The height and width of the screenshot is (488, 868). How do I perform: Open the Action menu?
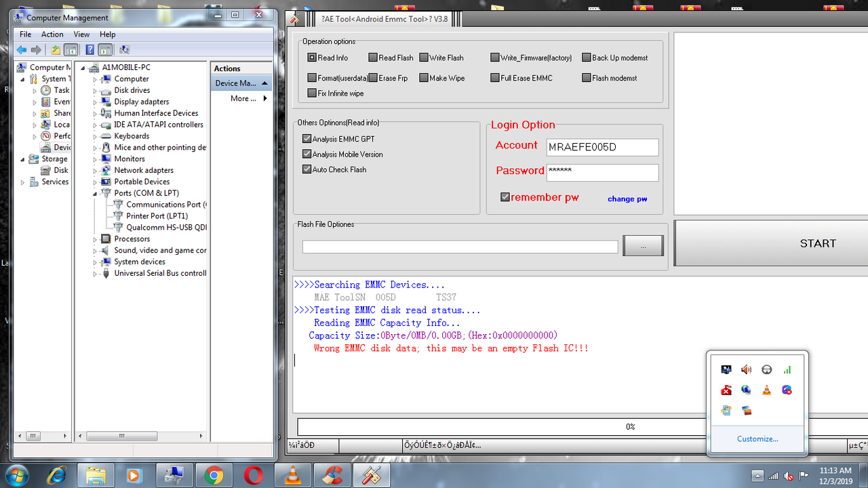[x=52, y=35]
